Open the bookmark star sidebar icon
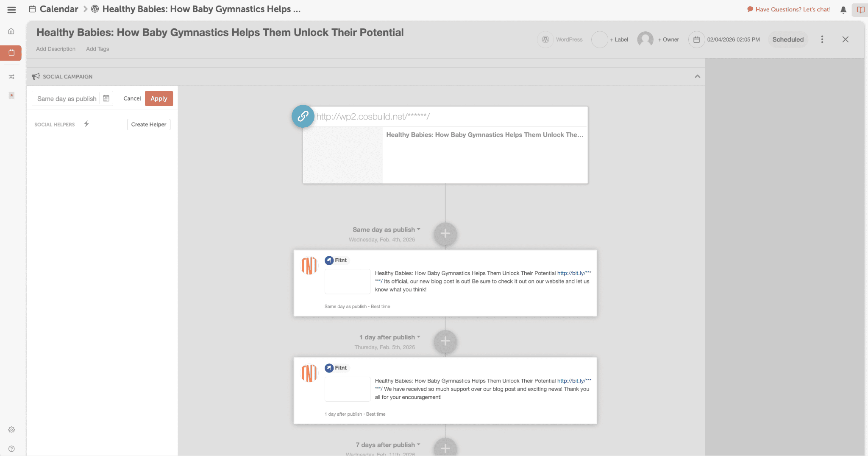This screenshot has height=456, width=868. click(x=11, y=95)
